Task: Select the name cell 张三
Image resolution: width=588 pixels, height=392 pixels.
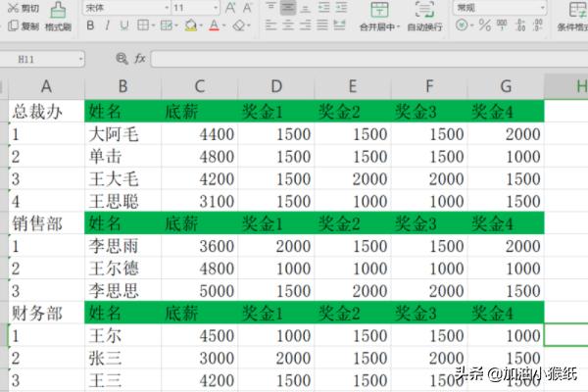Action: click(x=123, y=358)
